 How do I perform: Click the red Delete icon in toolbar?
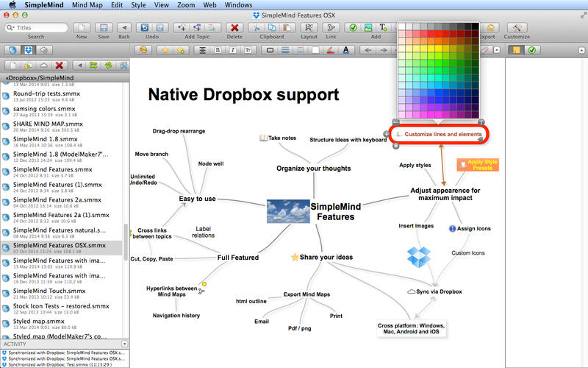[x=234, y=27]
